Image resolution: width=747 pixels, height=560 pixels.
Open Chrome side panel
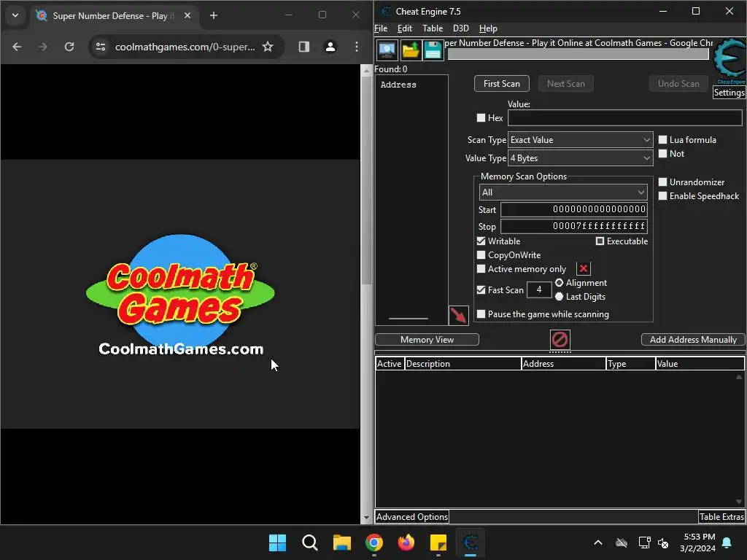tap(304, 47)
